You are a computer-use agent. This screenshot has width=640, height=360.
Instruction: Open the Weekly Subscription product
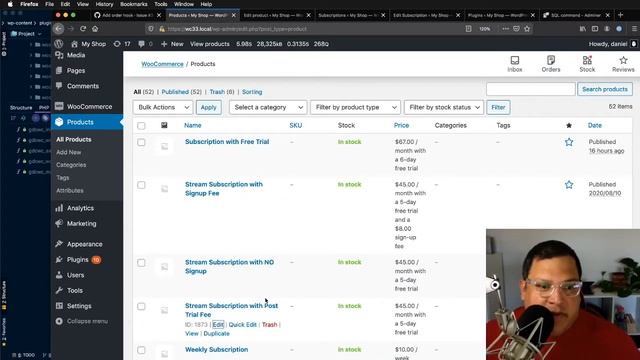coord(216,349)
